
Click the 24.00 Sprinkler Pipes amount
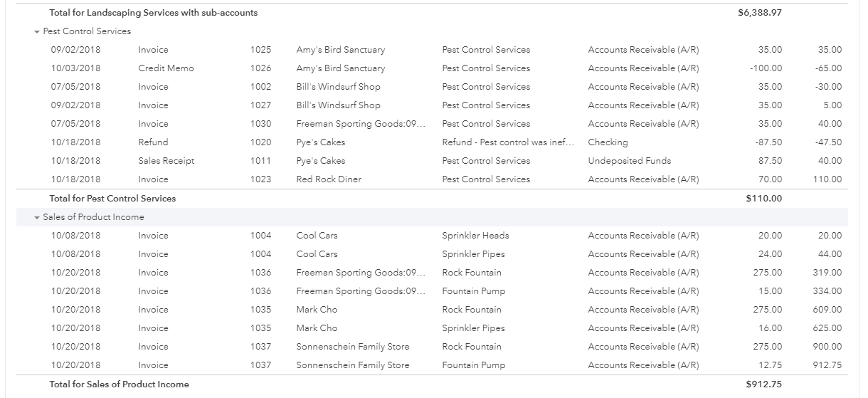point(771,254)
